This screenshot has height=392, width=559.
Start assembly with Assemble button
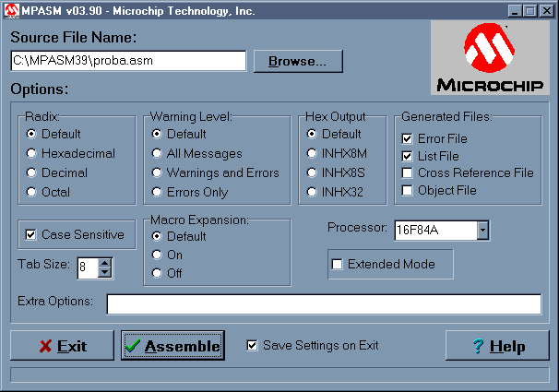click(172, 345)
